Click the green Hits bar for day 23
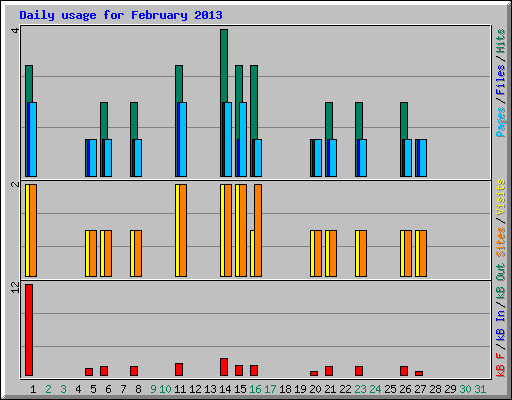 [359, 121]
